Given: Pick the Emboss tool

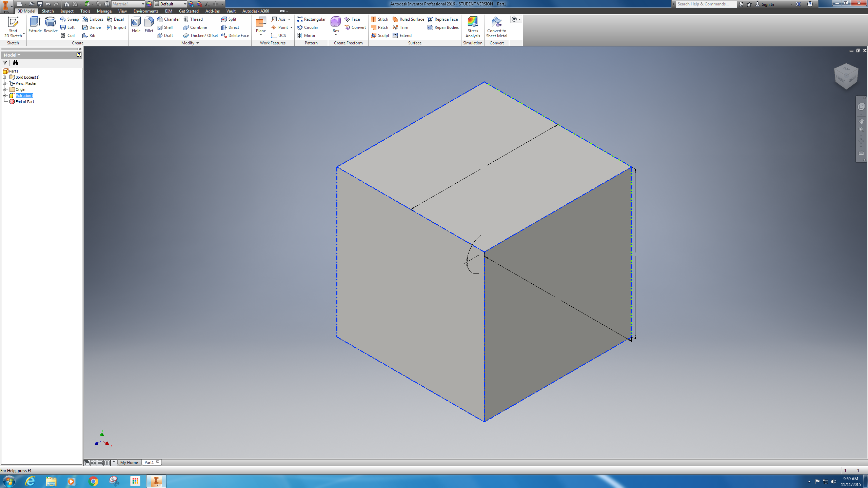Looking at the screenshot, I should 93,19.
